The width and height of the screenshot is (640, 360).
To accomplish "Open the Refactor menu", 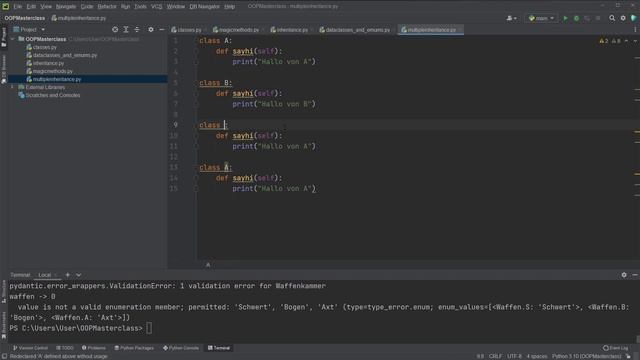I will pos(107,7).
